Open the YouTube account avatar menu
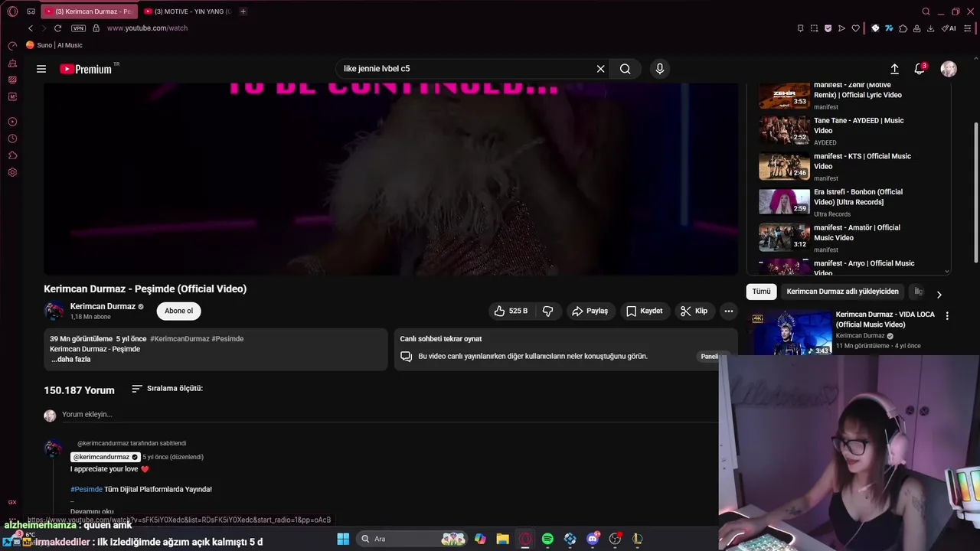Viewport: 980px width, 551px height. (x=949, y=69)
